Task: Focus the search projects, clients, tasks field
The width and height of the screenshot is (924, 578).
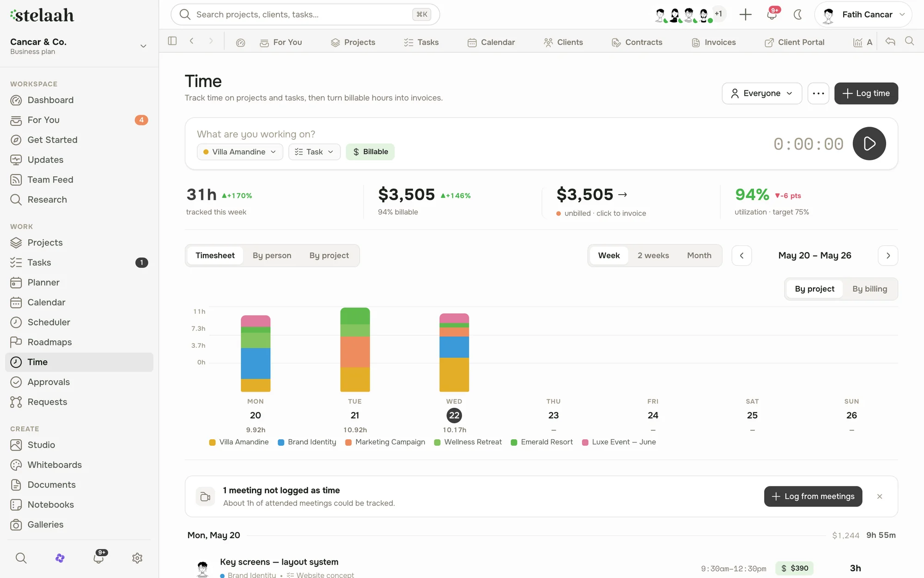Action: click(x=305, y=14)
